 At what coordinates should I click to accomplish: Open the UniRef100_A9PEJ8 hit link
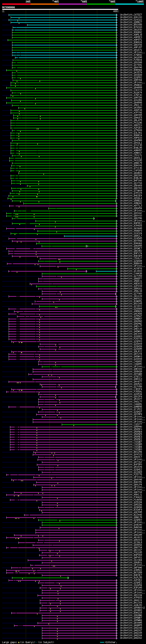131,35
